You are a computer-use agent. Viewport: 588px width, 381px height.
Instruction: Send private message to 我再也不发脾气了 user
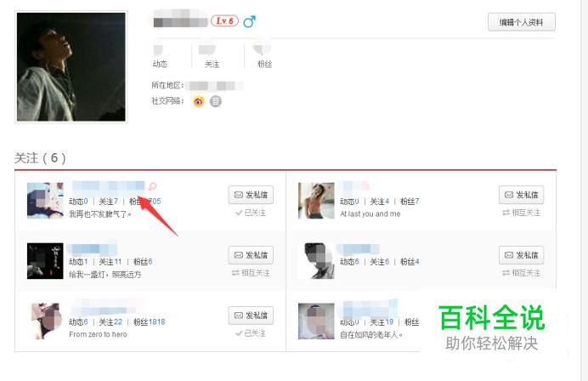251,195
